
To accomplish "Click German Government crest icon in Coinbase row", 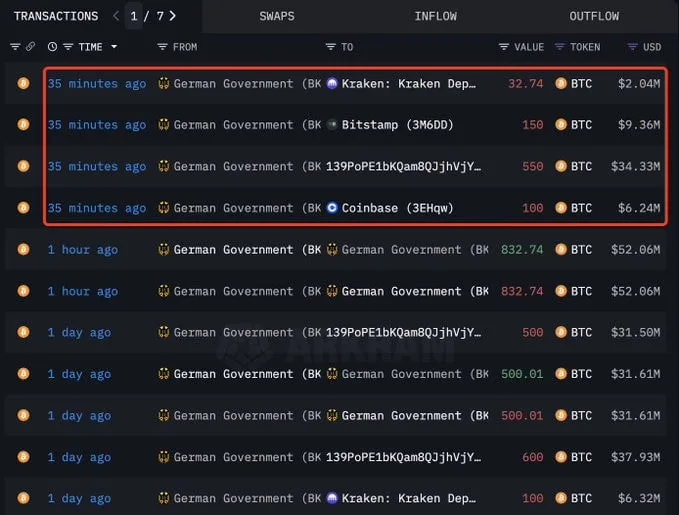I will 163,208.
